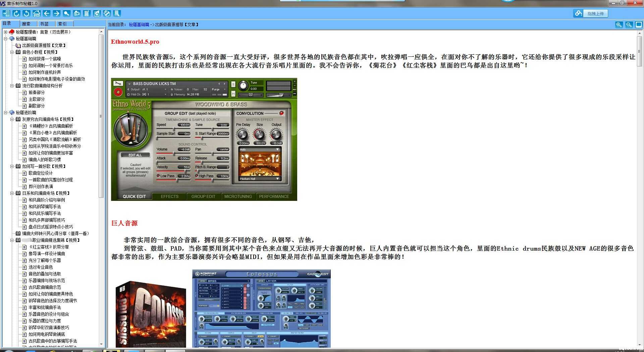Go to the home page icon

[37, 13]
